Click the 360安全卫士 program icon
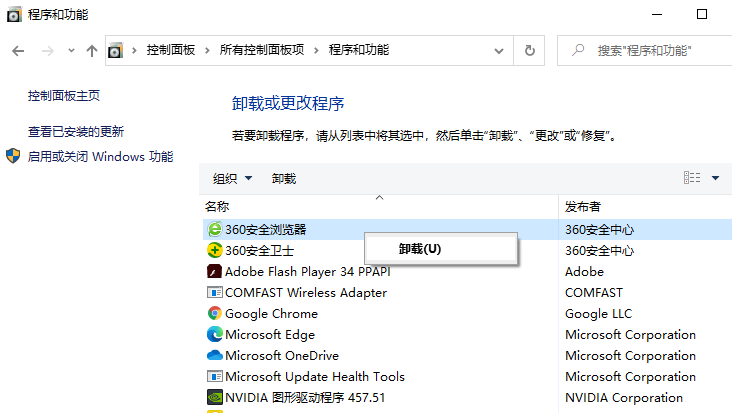This screenshot has width=732, height=413. point(214,250)
